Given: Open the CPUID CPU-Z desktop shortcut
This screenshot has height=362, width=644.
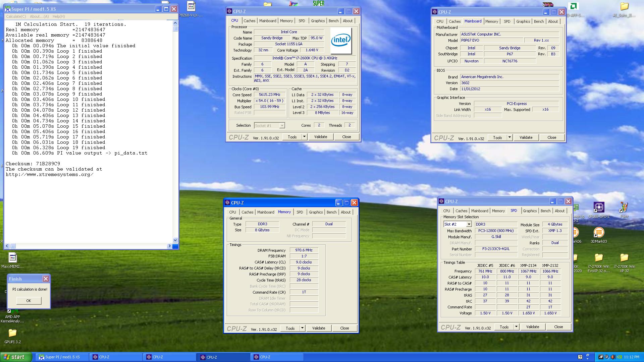Looking at the screenshot, I should [599, 210].
